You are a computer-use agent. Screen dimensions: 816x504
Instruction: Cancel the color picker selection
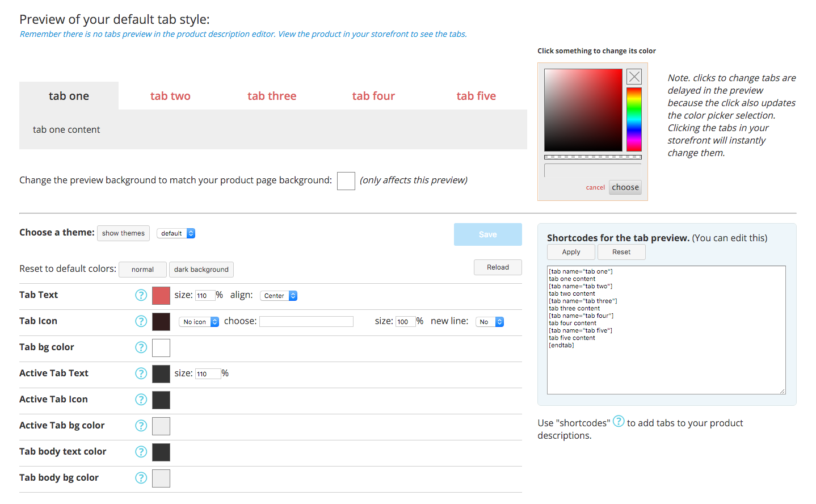click(595, 187)
